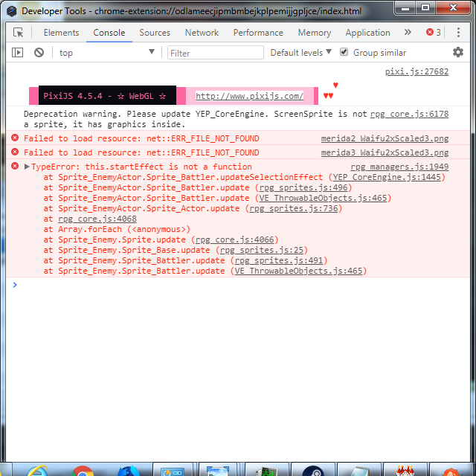Go to the Memory tab
Viewport: 476px width, 476px height.
(x=315, y=33)
